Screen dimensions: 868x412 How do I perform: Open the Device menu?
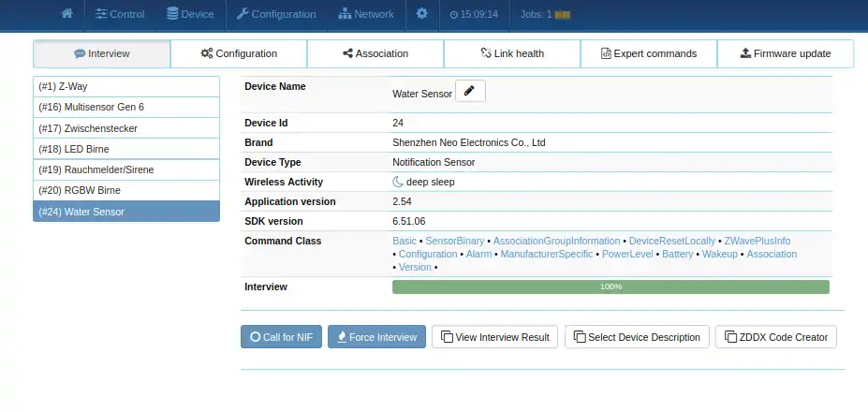[x=190, y=14]
